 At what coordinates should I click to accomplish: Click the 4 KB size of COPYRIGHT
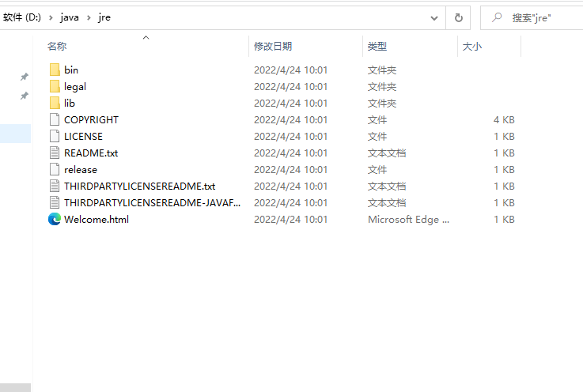(504, 119)
